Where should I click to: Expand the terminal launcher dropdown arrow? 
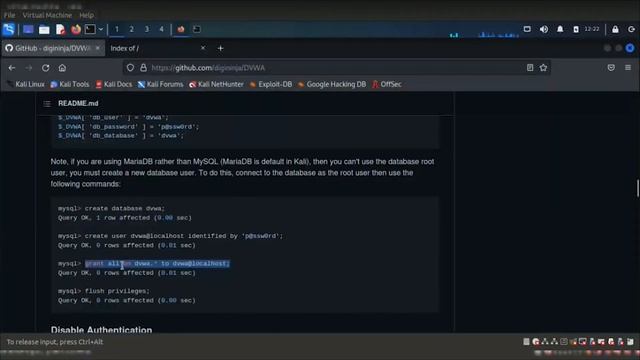pyautogui.click(x=101, y=29)
